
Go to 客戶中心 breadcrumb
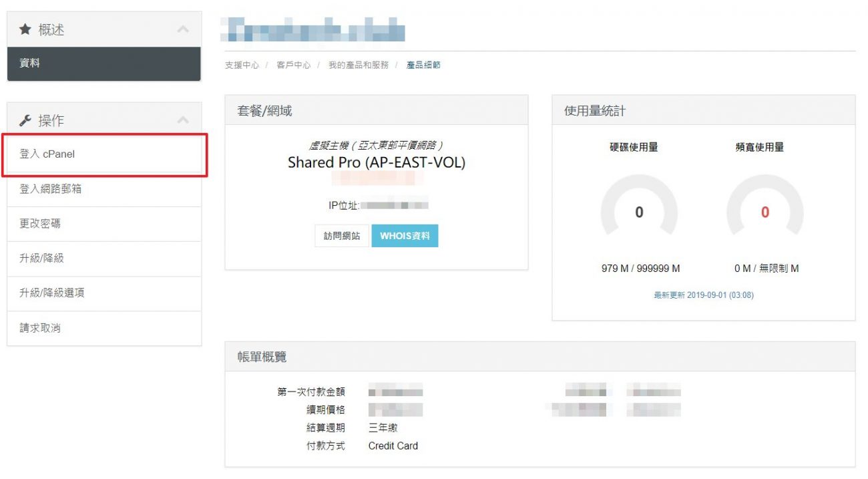[293, 65]
